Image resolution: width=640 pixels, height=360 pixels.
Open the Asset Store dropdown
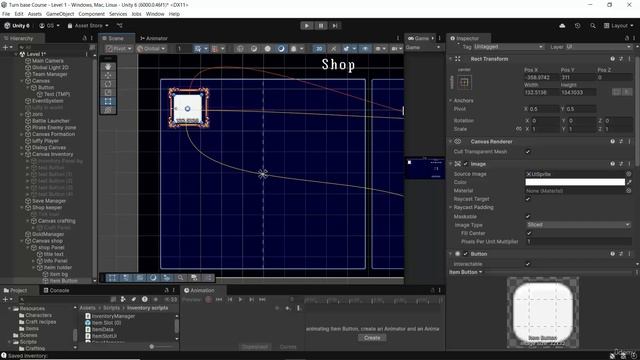pyautogui.click(x=88, y=26)
